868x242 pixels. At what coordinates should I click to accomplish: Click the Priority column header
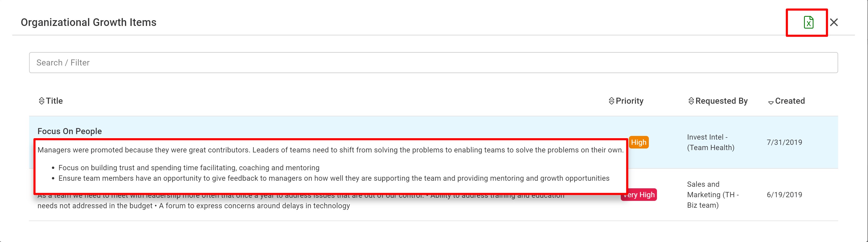pyautogui.click(x=629, y=101)
